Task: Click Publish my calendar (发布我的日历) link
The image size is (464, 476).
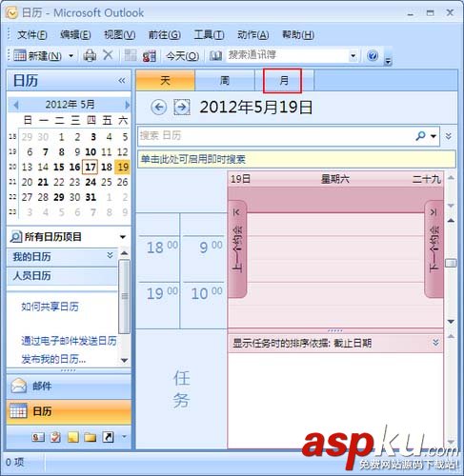Action: click(x=53, y=359)
